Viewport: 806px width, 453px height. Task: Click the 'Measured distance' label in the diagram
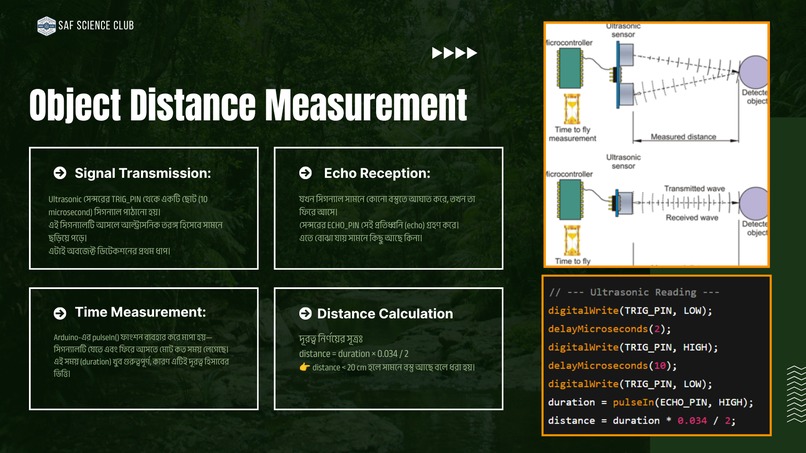tap(683, 137)
